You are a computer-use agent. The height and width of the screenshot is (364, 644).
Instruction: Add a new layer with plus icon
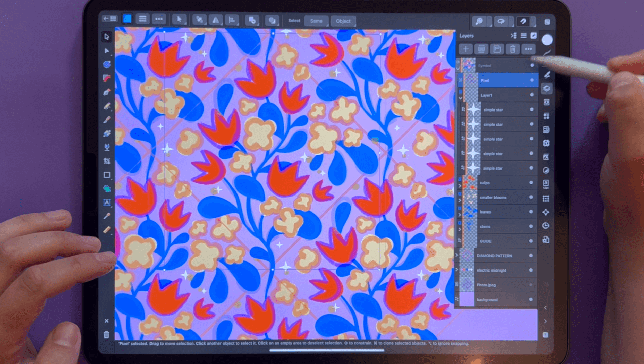pos(465,49)
